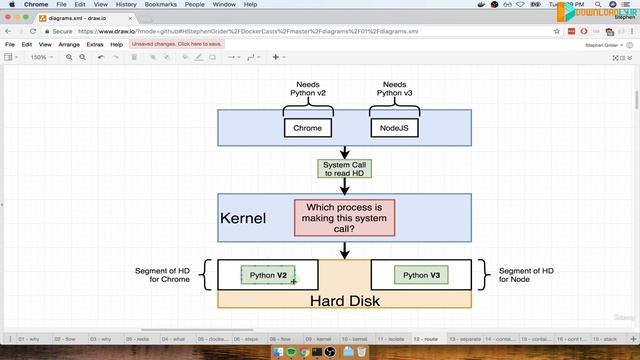Select the NodeJS box in the diagram
The height and width of the screenshot is (360, 640).
[394, 128]
